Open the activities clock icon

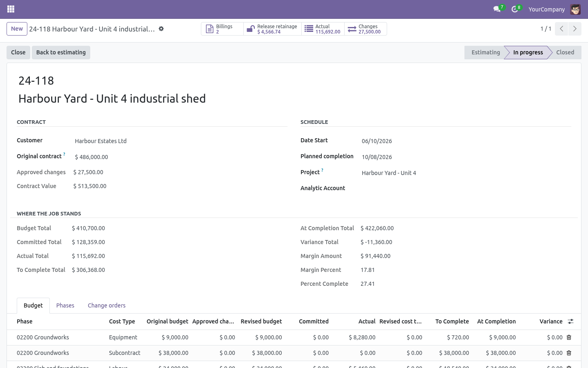point(515,9)
